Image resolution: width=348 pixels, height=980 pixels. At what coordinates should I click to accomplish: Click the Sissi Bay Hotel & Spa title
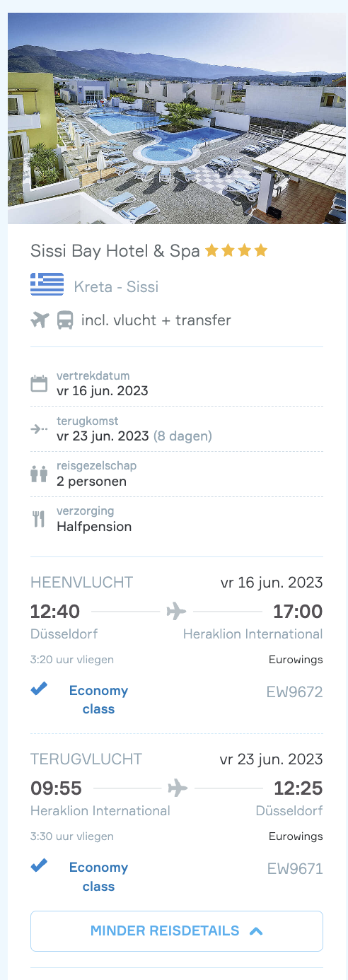pyautogui.click(x=115, y=251)
